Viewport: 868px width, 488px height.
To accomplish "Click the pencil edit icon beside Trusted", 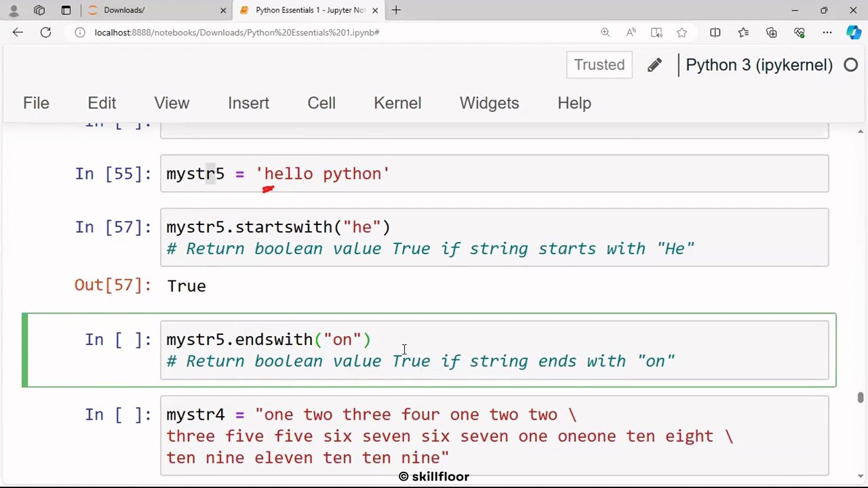I will (654, 65).
